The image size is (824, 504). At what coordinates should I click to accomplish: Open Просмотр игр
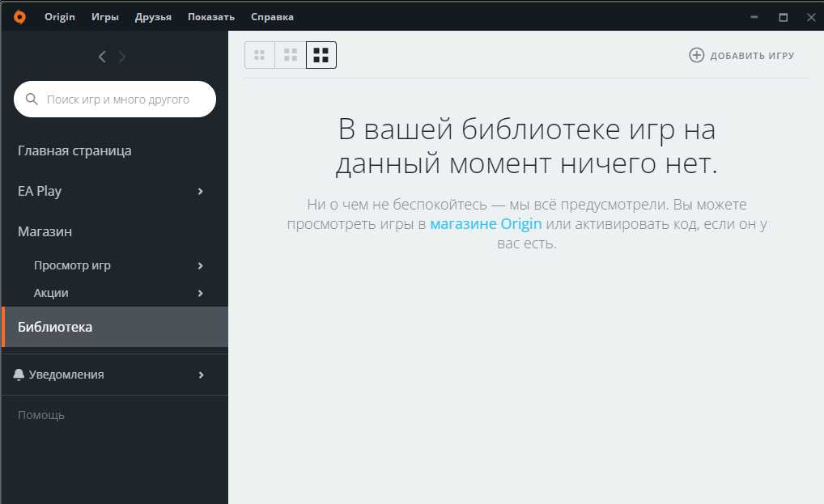73,265
